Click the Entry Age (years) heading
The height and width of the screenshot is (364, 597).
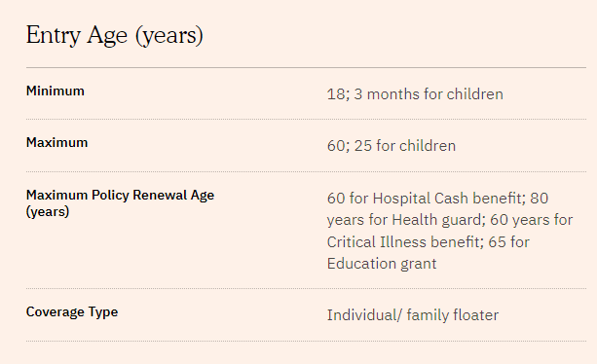[x=115, y=35]
